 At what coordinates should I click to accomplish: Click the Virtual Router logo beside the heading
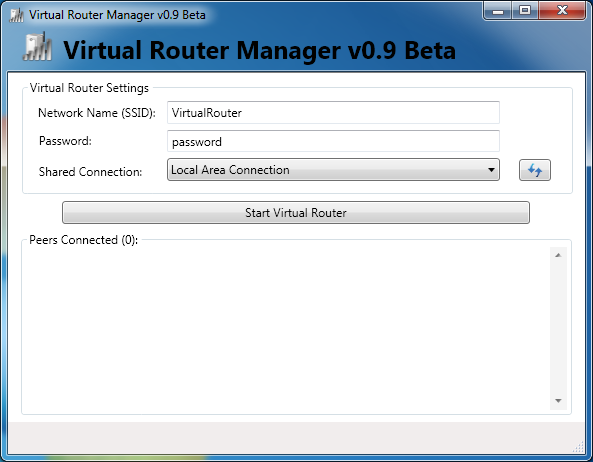coord(37,47)
